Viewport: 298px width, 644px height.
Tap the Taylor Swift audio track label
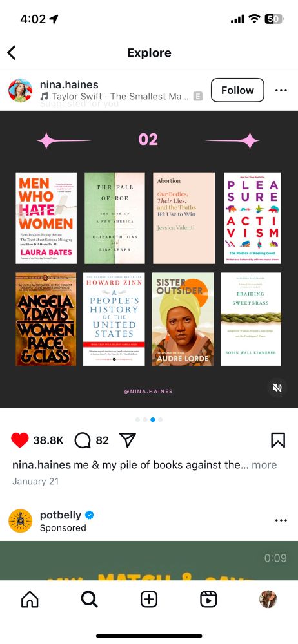[x=115, y=97]
